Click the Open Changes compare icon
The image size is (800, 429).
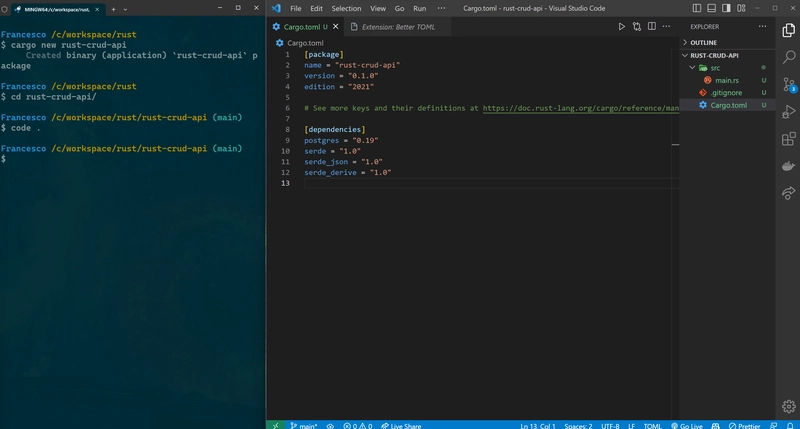point(637,27)
